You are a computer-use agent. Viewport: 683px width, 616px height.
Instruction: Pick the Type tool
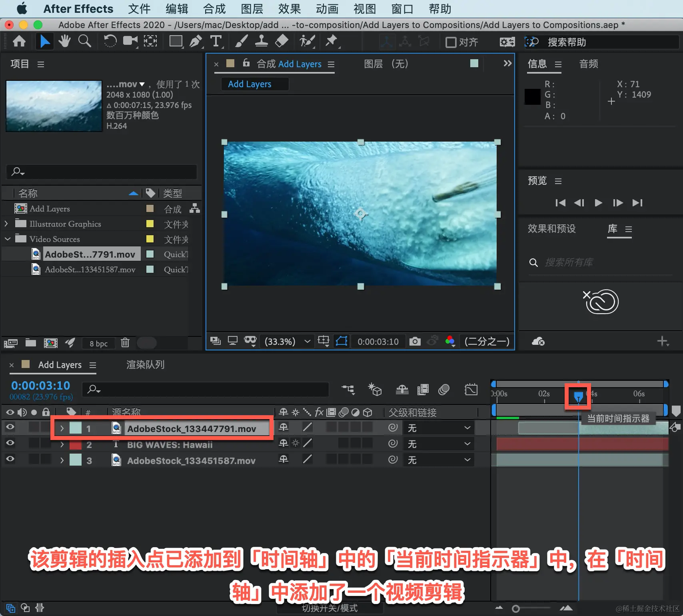[x=216, y=41]
